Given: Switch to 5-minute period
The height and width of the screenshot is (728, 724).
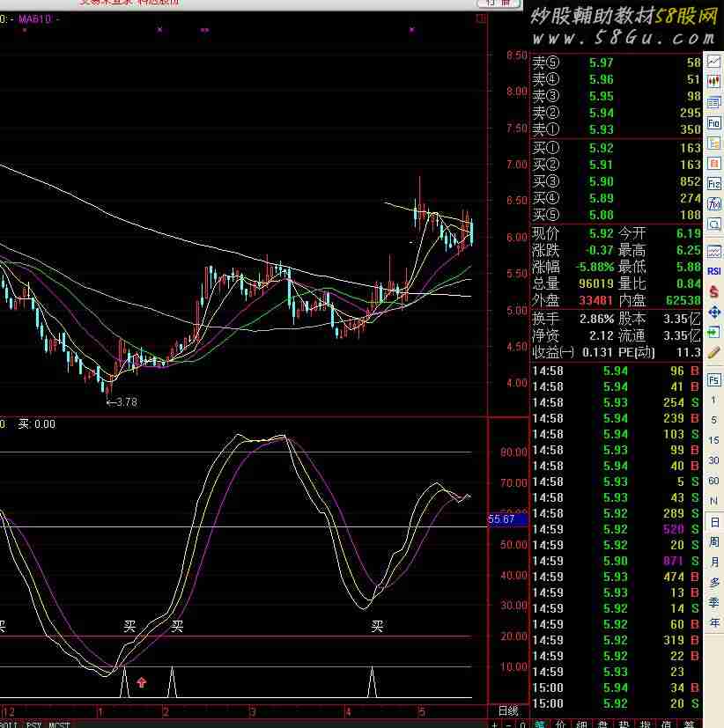Looking at the screenshot, I should pyautogui.click(x=713, y=420).
